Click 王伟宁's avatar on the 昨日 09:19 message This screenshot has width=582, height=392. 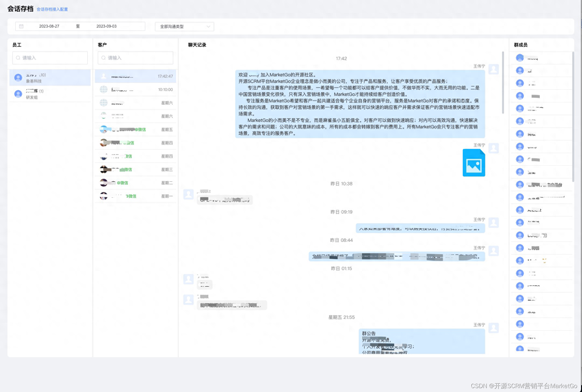pos(494,223)
